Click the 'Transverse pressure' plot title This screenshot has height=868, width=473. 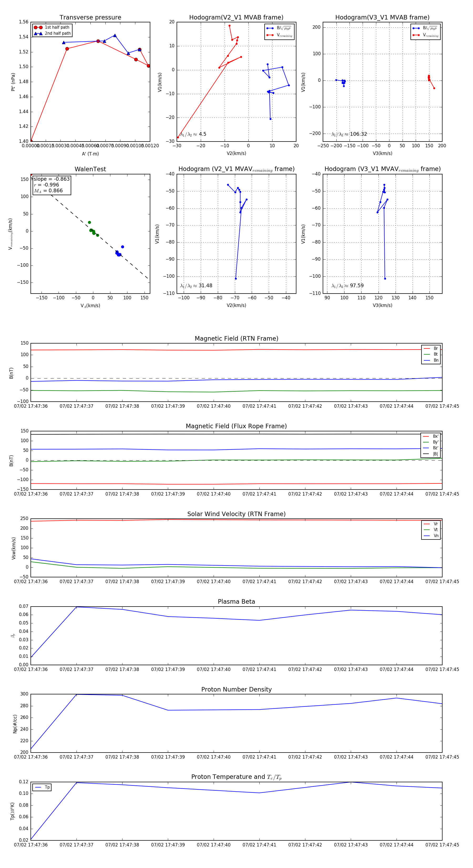tap(90, 18)
